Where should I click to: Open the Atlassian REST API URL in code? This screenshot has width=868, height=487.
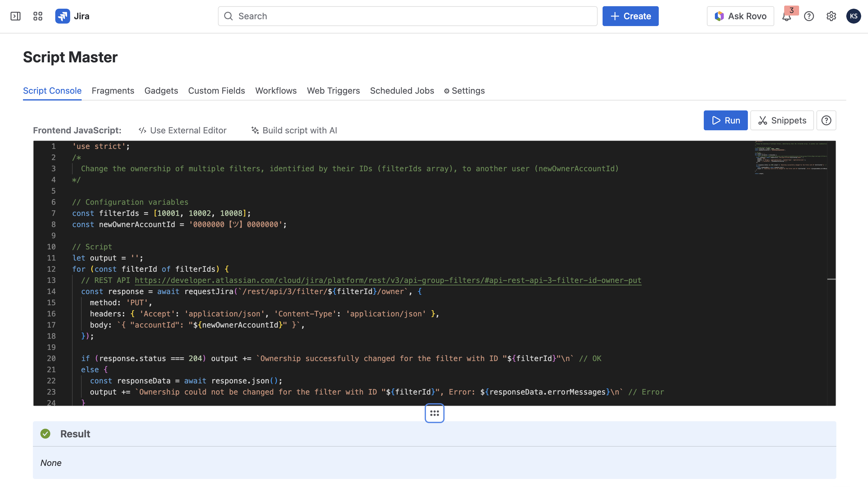(x=388, y=280)
